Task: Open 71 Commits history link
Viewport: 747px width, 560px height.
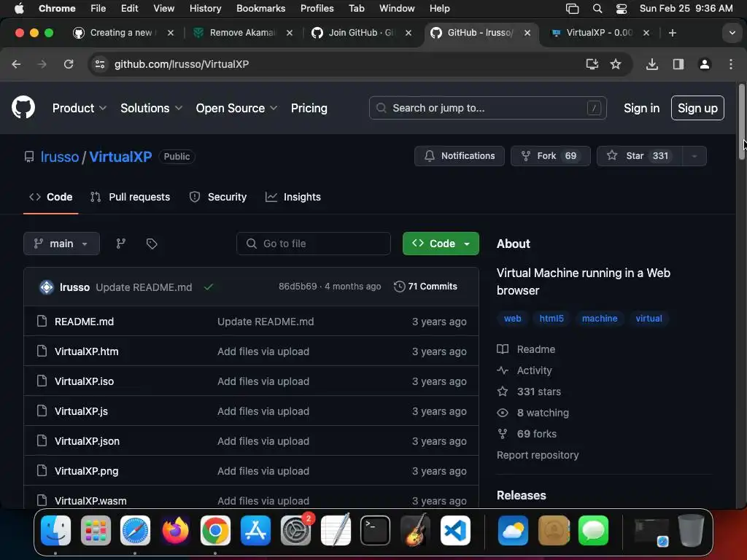Action: pos(425,286)
